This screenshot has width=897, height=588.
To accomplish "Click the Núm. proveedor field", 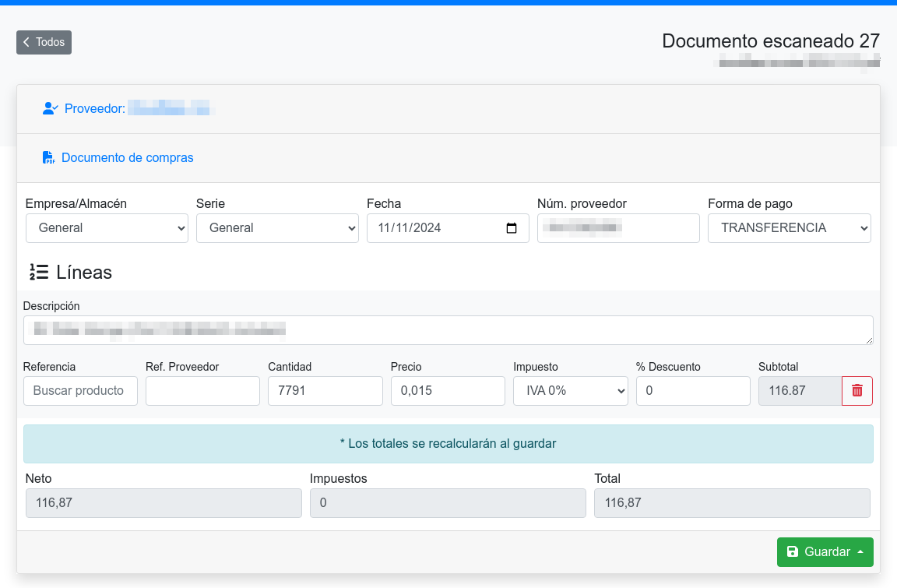I will click(x=618, y=228).
